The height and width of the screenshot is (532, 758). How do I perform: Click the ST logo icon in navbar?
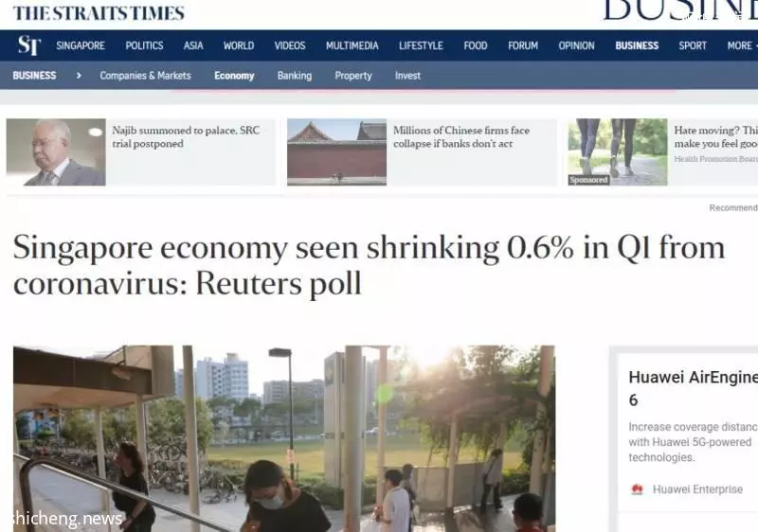(x=29, y=45)
